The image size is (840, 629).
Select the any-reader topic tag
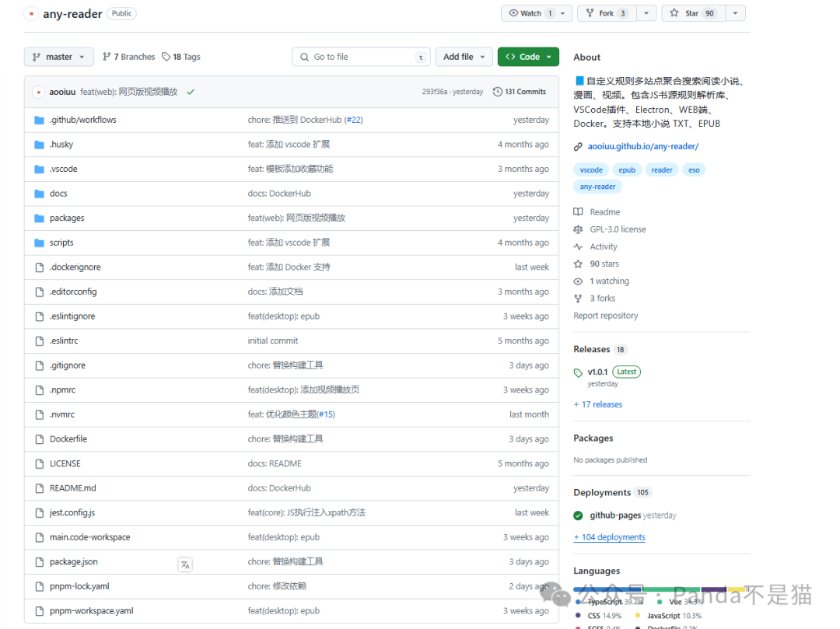(597, 187)
